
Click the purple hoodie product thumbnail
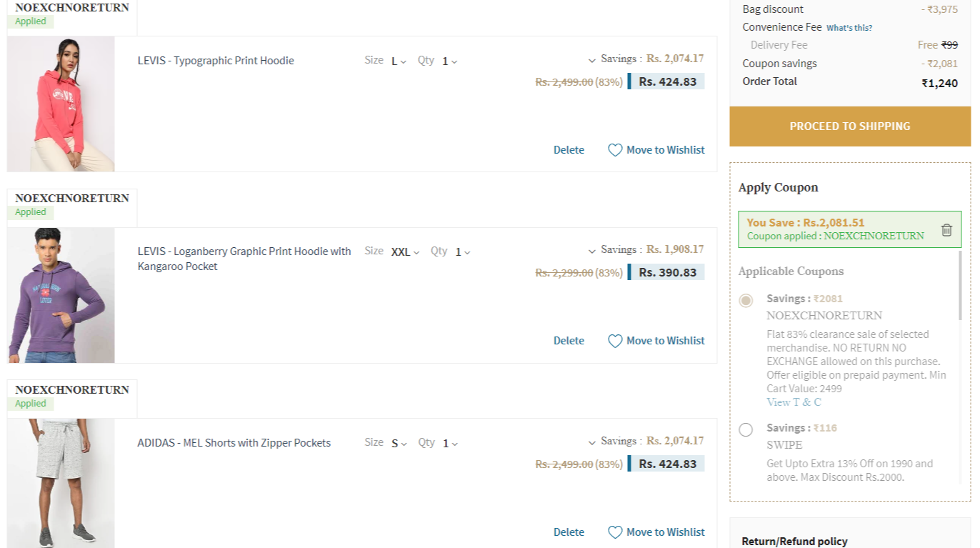click(61, 295)
